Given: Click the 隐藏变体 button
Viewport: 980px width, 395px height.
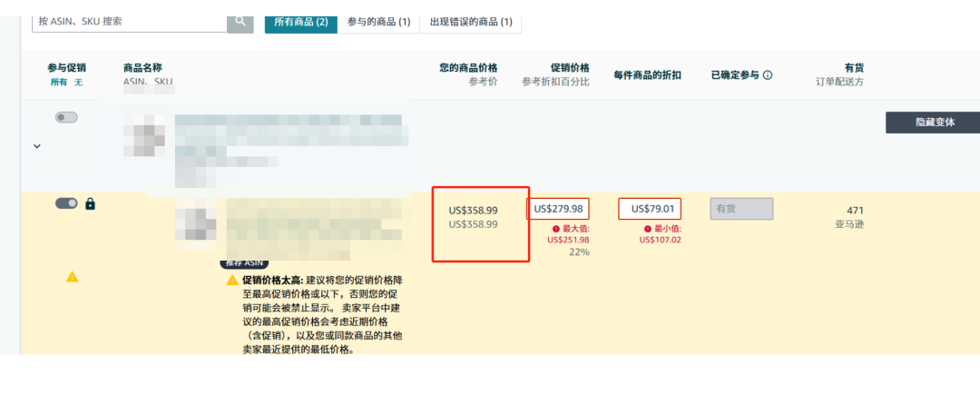Looking at the screenshot, I should [932, 123].
